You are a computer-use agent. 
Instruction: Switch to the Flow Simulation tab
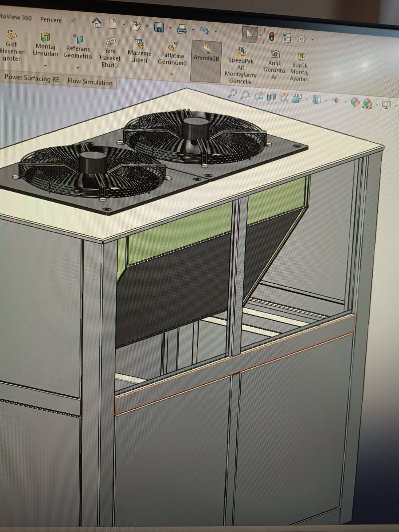(90, 81)
